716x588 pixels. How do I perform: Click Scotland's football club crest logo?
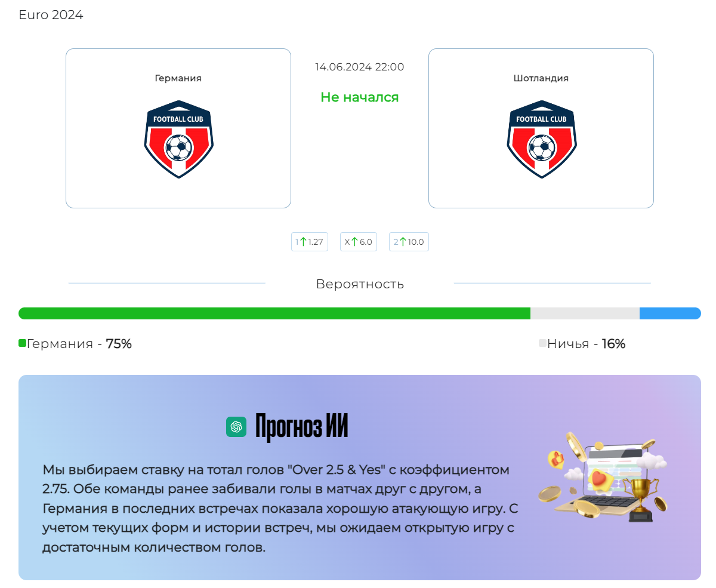click(541, 139)
